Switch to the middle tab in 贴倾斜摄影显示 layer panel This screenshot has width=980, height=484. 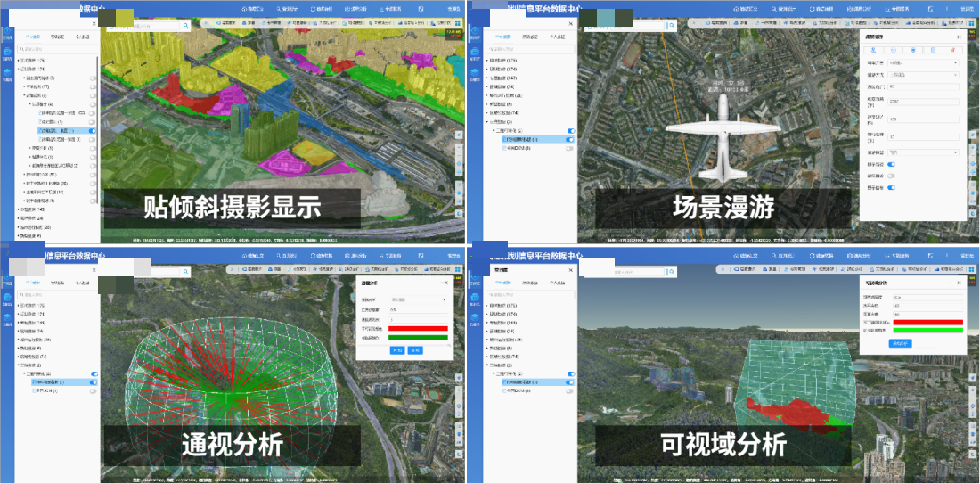57,37
